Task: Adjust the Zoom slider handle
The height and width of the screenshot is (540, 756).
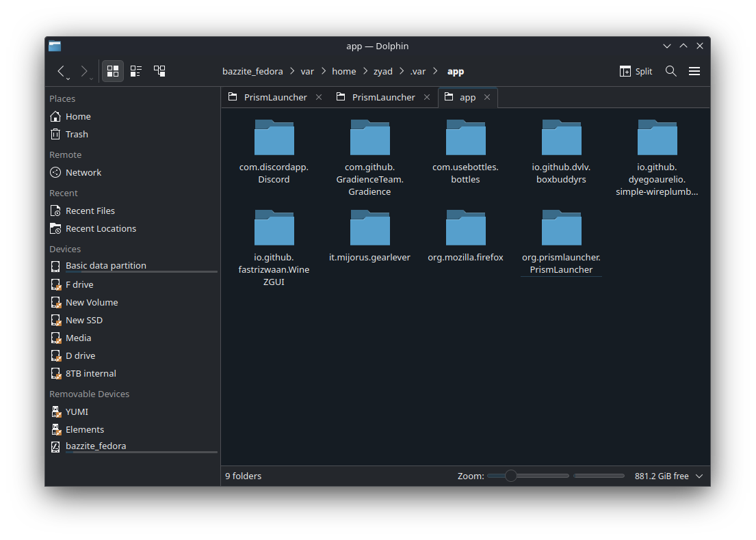Action: [510, 476]
